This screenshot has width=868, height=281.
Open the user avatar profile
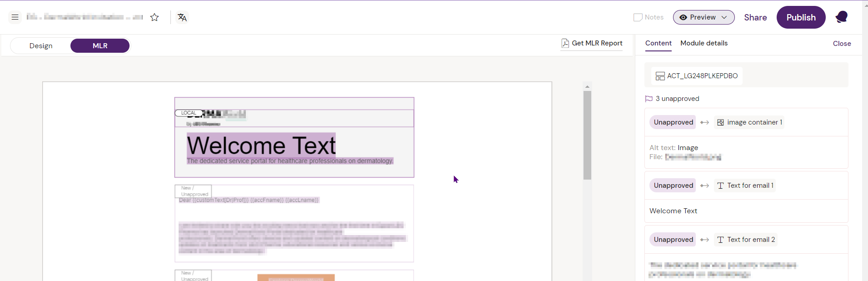click(x=841, y=17)
